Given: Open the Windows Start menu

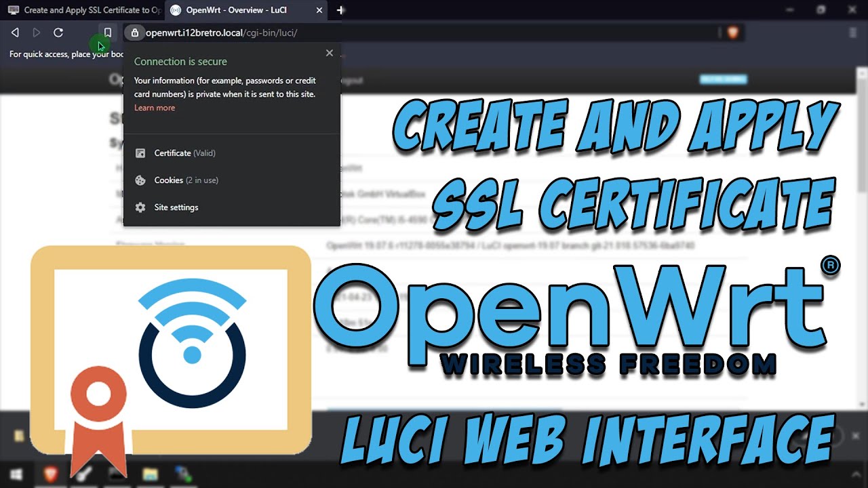Looking at the screenshot, I should tap(16, 474).
